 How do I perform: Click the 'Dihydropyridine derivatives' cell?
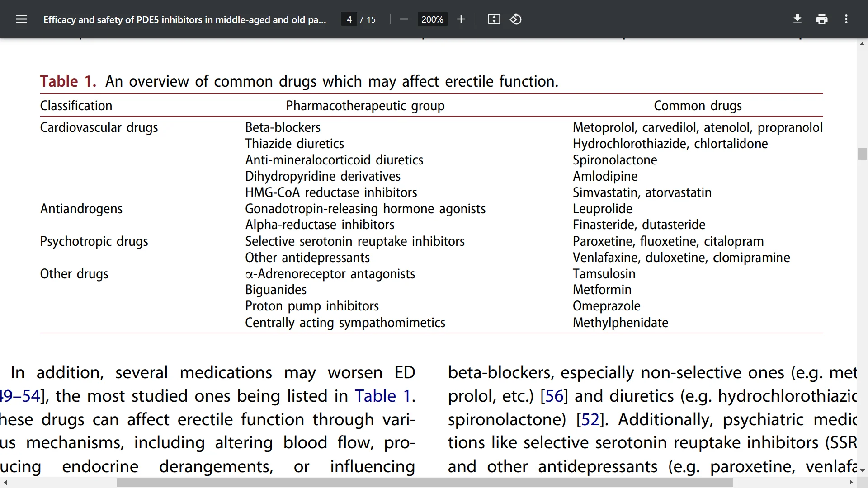pos(323,176)
